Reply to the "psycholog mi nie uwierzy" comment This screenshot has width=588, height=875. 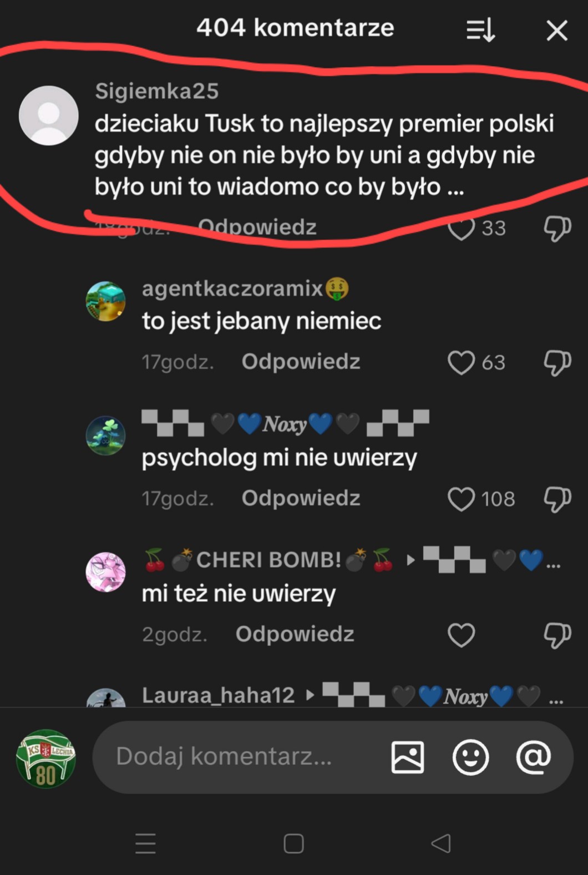pyautogui.click(x=301, y=498)
